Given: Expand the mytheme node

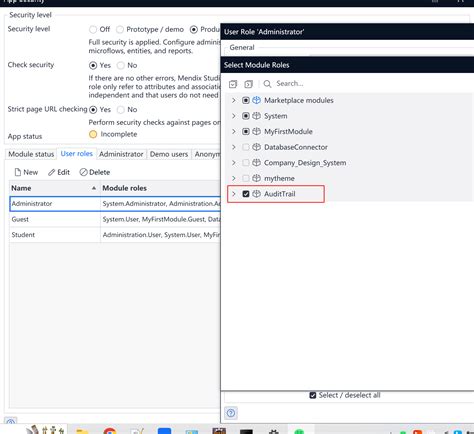Looking at the screenshot, I should 234,178.
